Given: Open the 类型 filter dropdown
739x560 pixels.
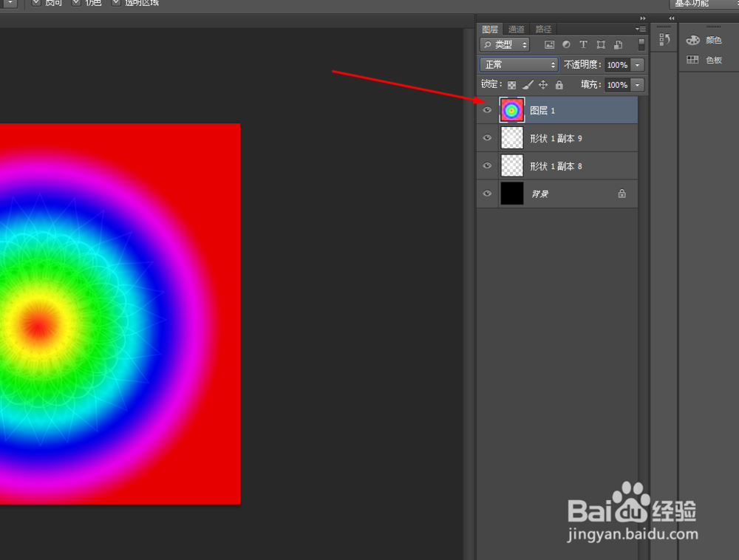Looking at the screenshot, I should pyautogui.click(x=505, y=45).
